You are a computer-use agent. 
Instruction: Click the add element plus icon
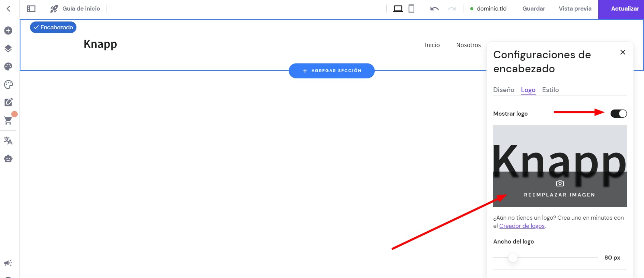[x=8, y=31]
